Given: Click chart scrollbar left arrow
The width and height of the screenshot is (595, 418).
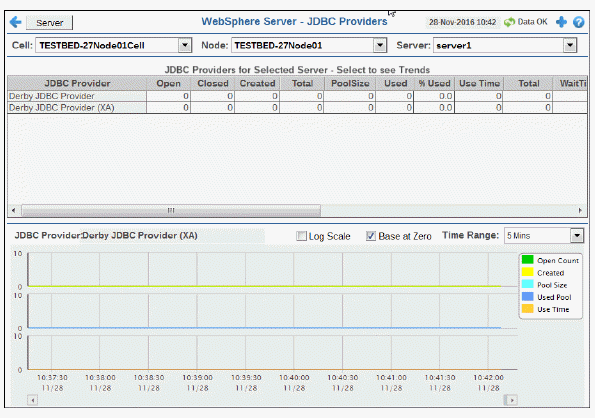Looking at the screenshot, I should click(x=33, y=400).
